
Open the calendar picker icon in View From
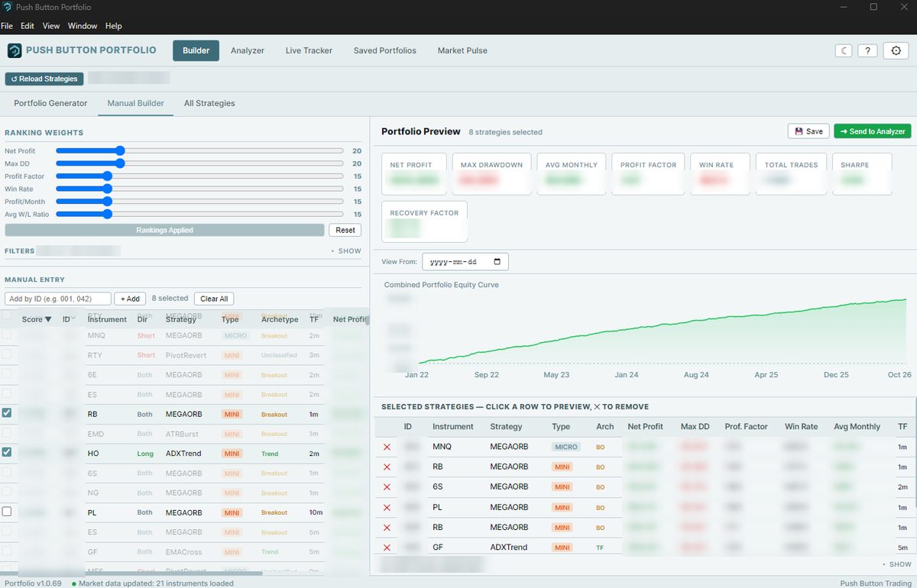[497, 261]
